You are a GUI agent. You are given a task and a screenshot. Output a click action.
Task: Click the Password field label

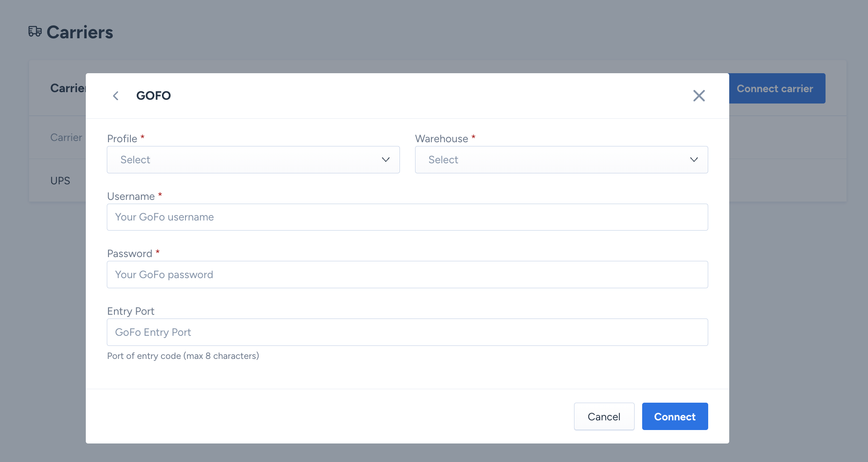click(x=130, y=254)
